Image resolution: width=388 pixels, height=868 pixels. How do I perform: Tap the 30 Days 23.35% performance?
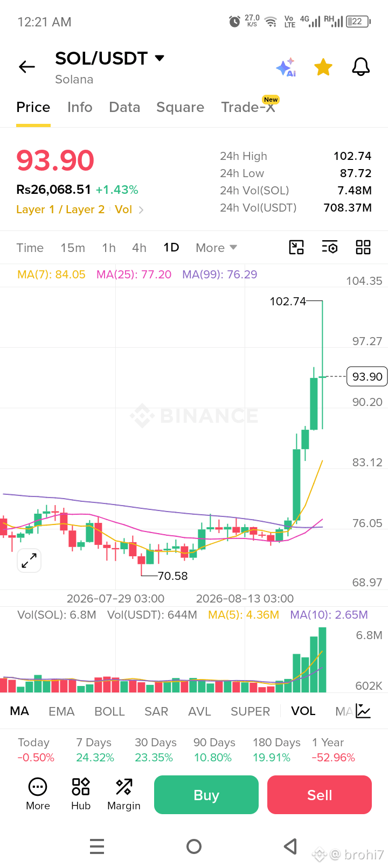pyautogui.click(x=155, y=750)
